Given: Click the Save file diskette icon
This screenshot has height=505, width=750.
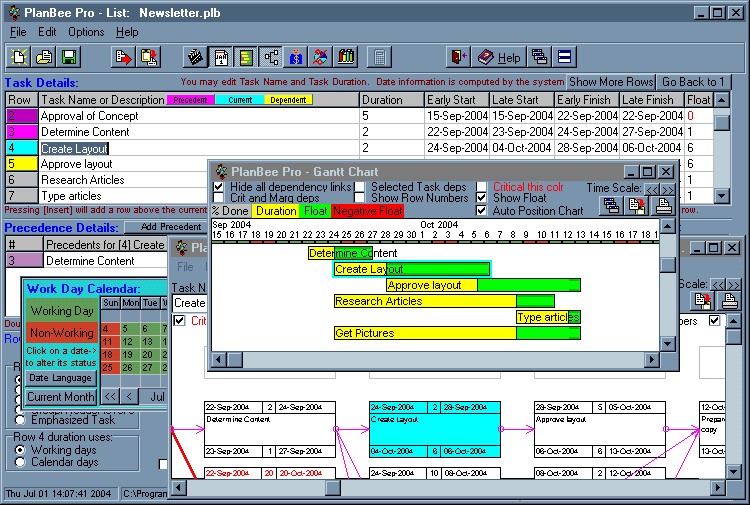Looking at the screenshot, I should (69, 57).
